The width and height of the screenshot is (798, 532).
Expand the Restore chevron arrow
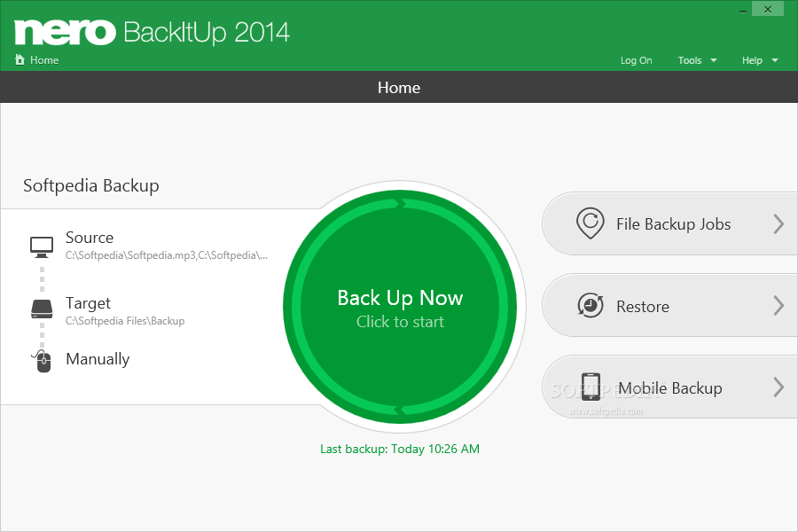778,305
